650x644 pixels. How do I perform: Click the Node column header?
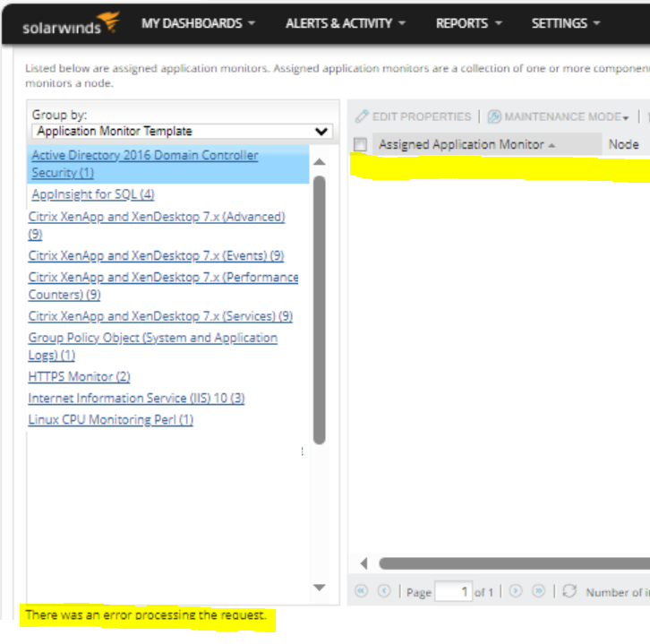point(623,144)
